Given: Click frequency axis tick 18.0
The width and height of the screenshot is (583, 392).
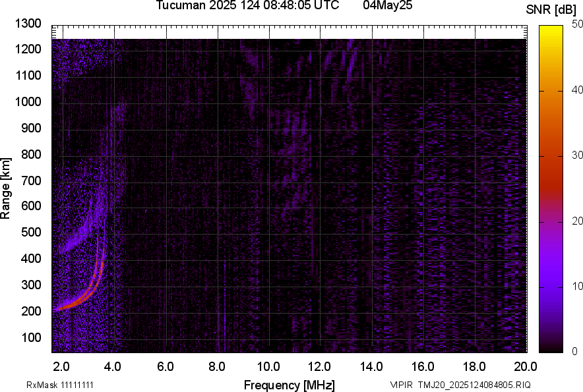Looking at the screenshot, I should pos(474,367).
